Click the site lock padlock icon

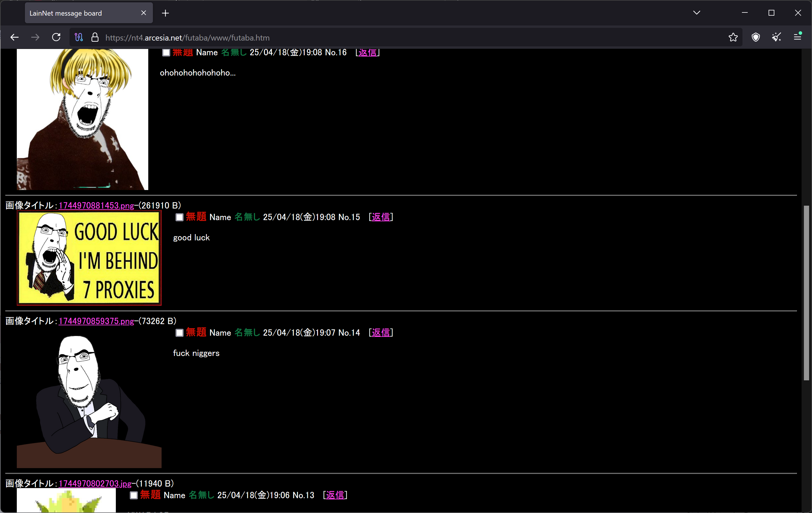(x=95, y=37)
